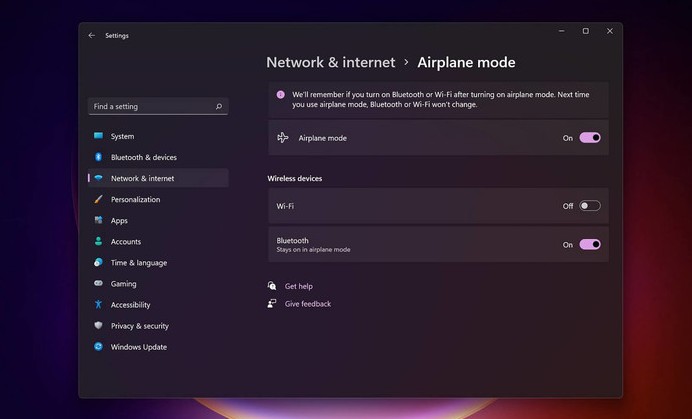Enable the Wi-Fi toggle
Viewport: 692px width, 419px height.
point(590,206)
